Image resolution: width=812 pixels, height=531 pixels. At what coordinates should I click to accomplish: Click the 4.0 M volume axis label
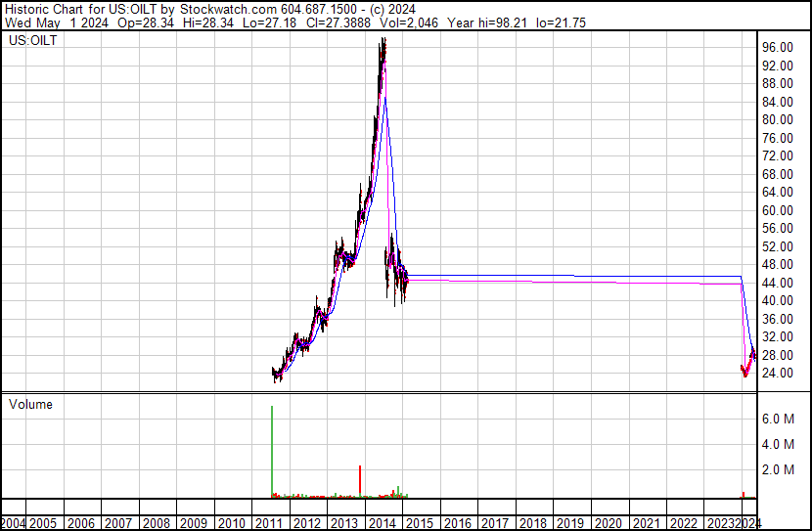click(778, 444)
